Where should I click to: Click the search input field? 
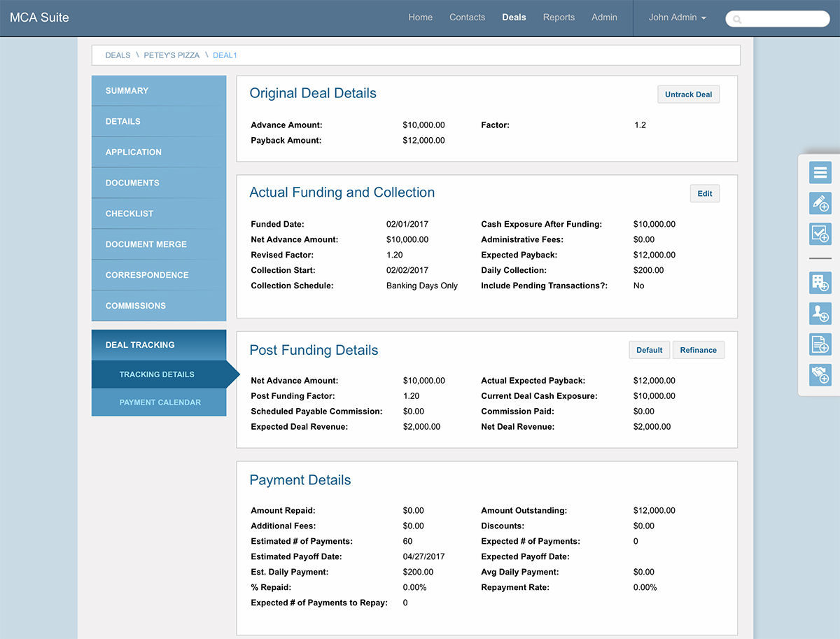pyautogui.click(x=778, y=19)
